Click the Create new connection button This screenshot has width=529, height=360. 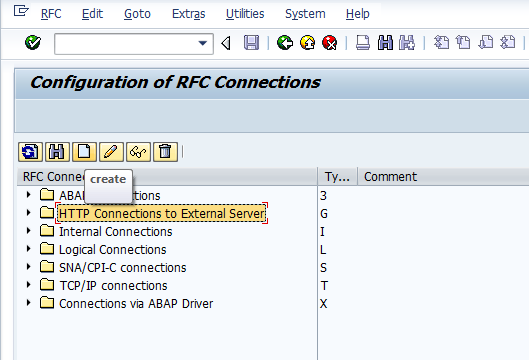coord(84,152)
